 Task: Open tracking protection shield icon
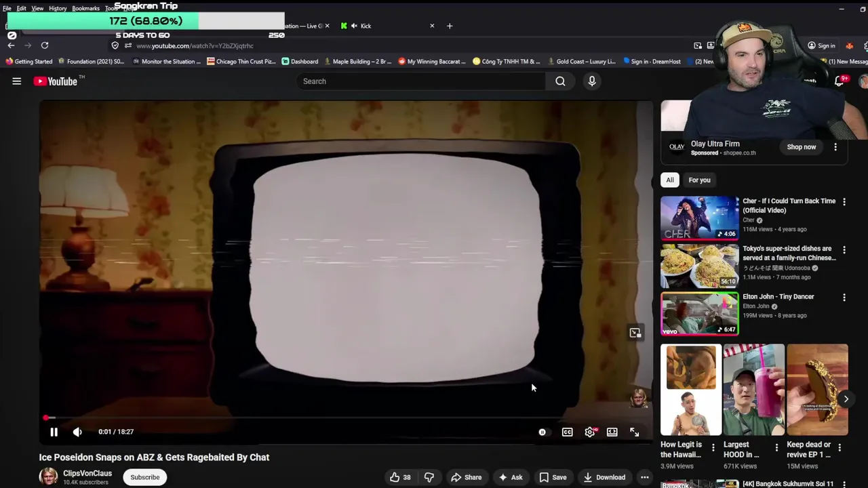click(115, 45)
